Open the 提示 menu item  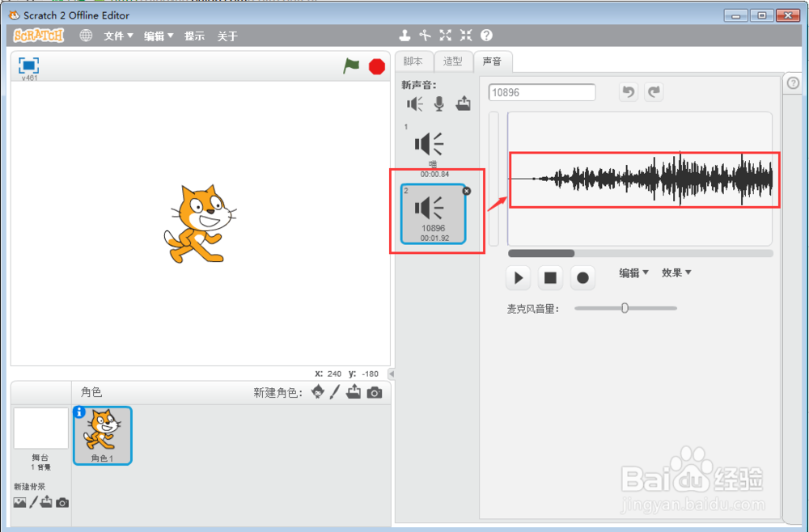click(x=194, y=36)
